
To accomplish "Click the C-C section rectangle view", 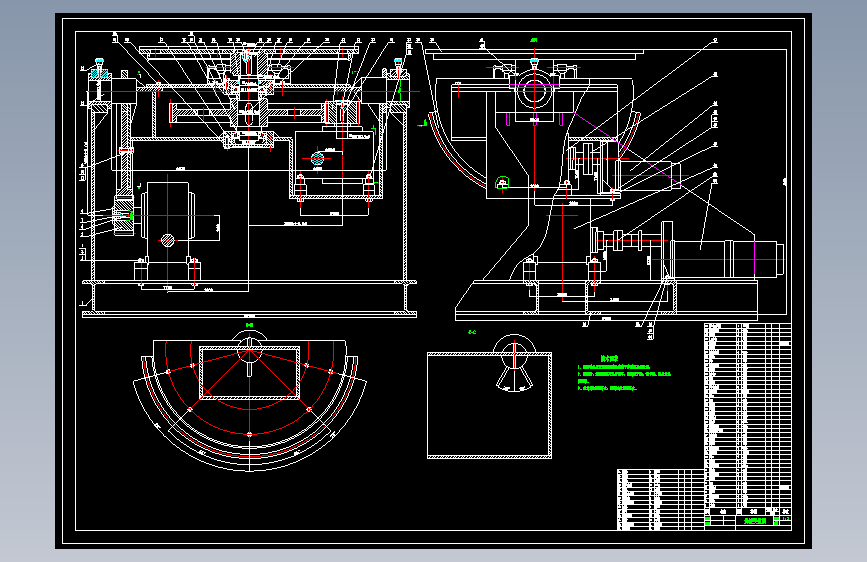I will (489, 405).
